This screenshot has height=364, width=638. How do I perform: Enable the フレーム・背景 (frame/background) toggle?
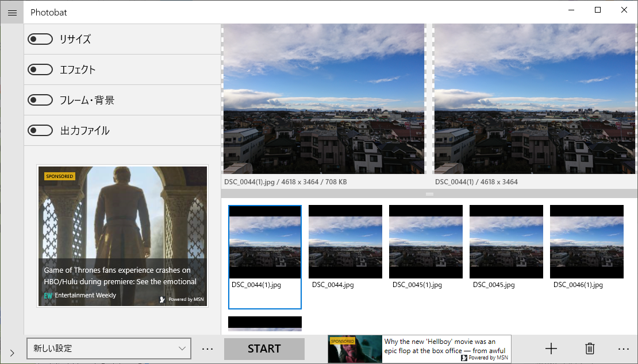coord(40,99)
